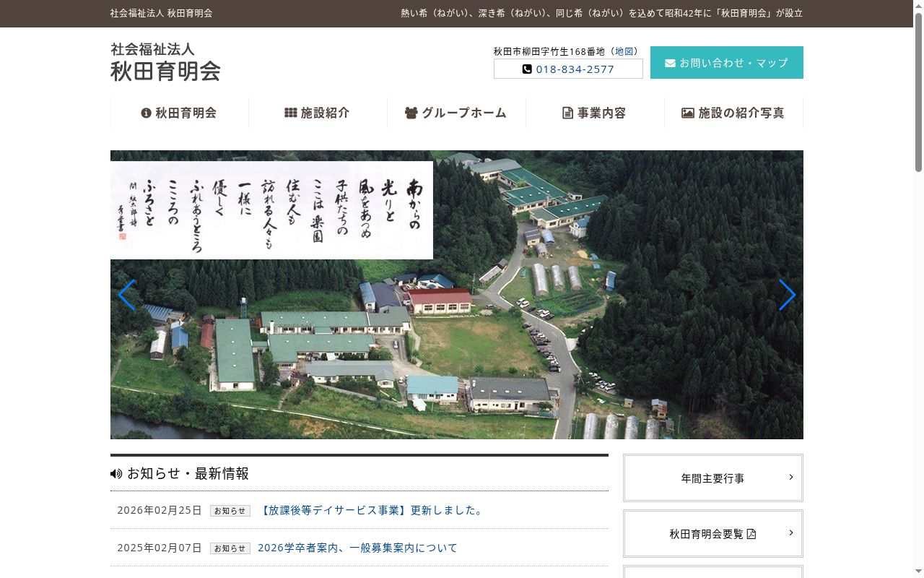Image resolution: width=924 pixels, height=578 pixels.
Task: Click the chevron on 年間主要行事 box
Action: pos(791,477)
